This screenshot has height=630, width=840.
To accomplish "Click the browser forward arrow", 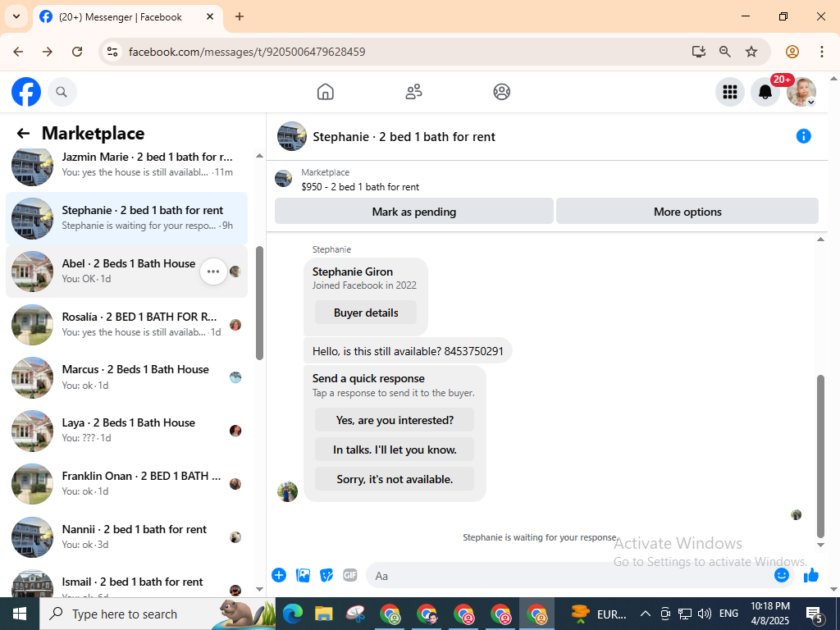I will coord(48,52).
